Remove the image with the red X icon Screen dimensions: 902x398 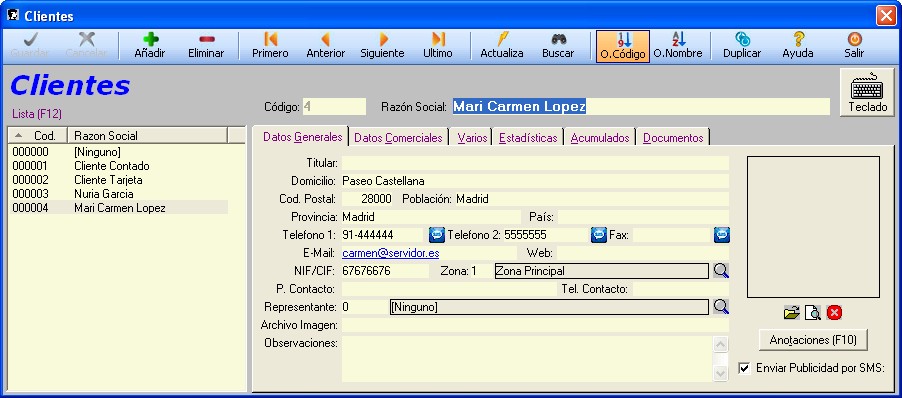(x=834, y=313)
